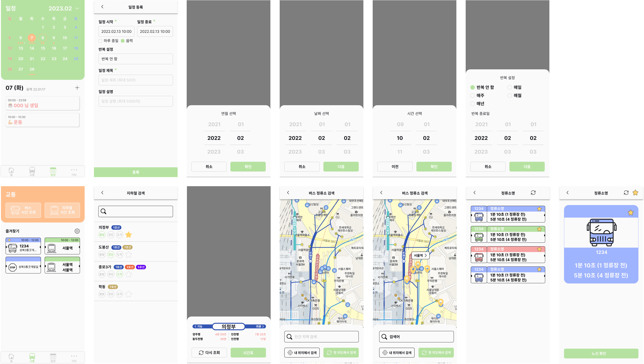Select year 2023 in 연월 선택 picker

[214, 152]
